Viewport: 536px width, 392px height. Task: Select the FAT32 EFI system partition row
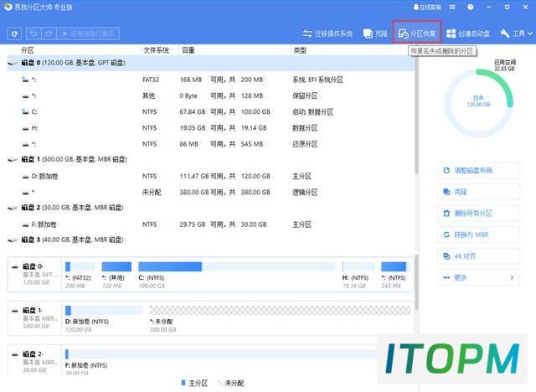pos(210,80)
